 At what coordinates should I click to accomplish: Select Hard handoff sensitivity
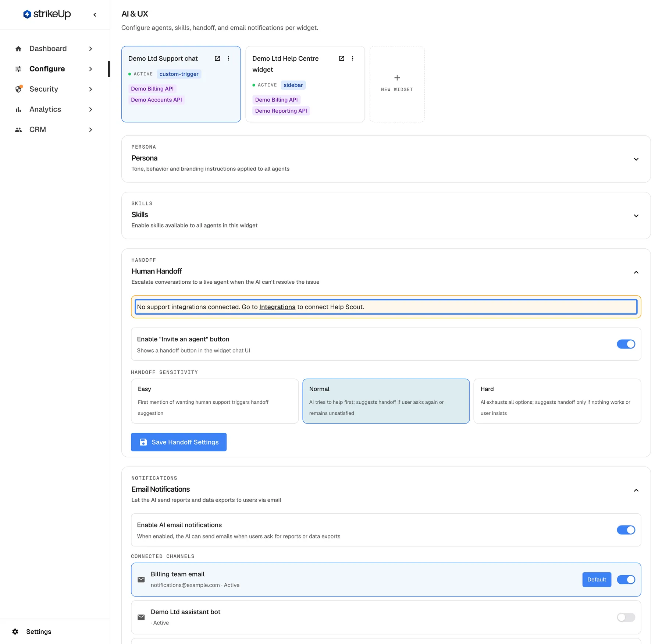pos(558,401)
